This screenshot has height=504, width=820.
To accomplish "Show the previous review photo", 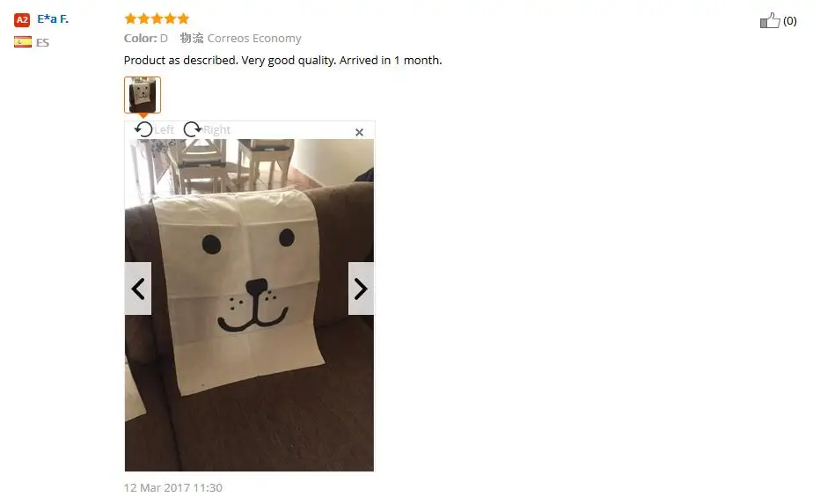I will point(138,289).
